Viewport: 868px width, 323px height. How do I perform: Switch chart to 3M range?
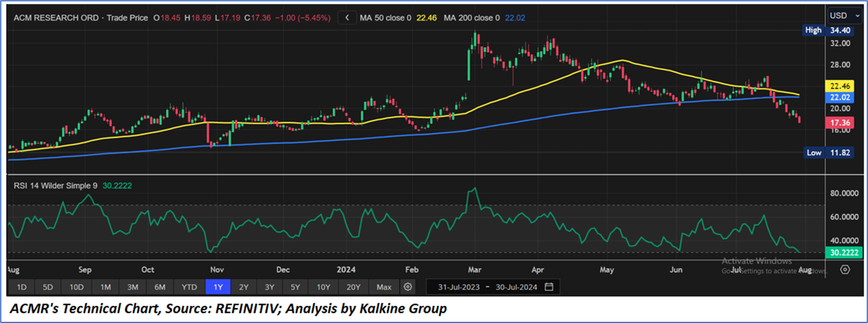133,287
